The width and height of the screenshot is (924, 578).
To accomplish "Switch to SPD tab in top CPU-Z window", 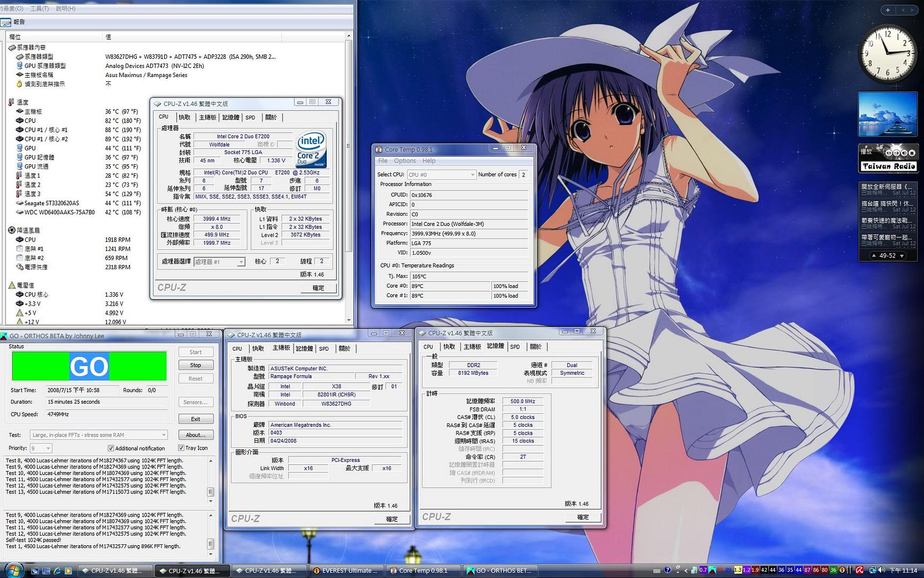I will pyautogui.click(x=250, y=117).
